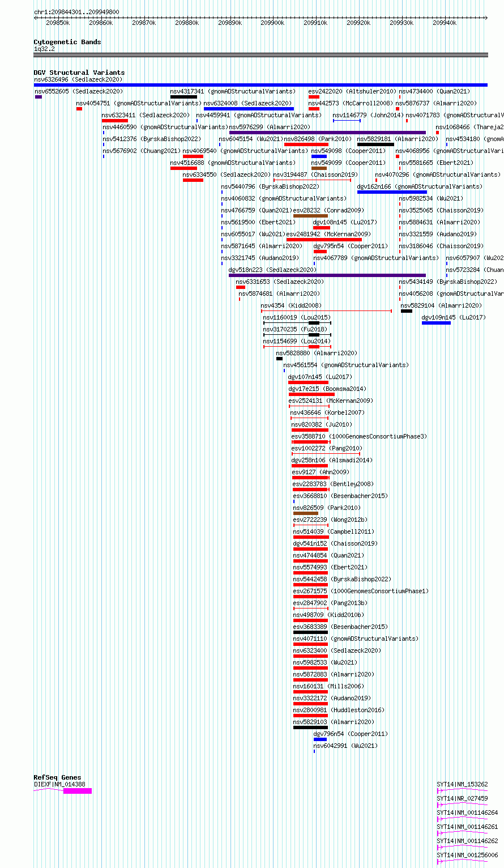Click nsv4354 (Kidd2008) variant label

(x=291, y=305)
